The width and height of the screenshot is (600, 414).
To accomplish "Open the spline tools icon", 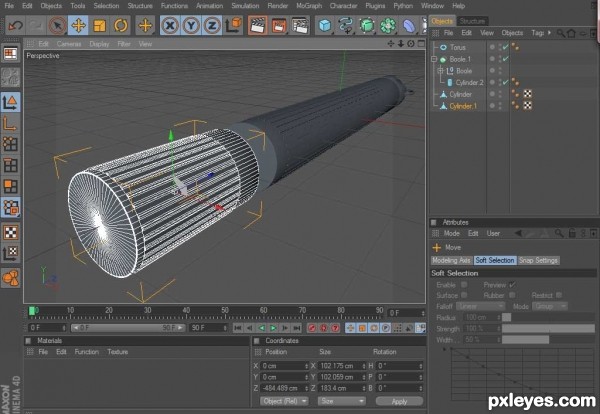I will click(x=346, y=26).
